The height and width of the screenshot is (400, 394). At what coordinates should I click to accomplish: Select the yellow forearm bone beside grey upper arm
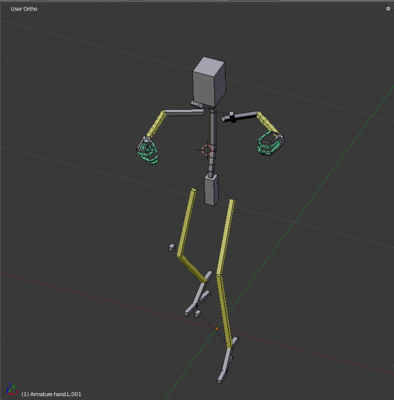(x=156, y=124)
